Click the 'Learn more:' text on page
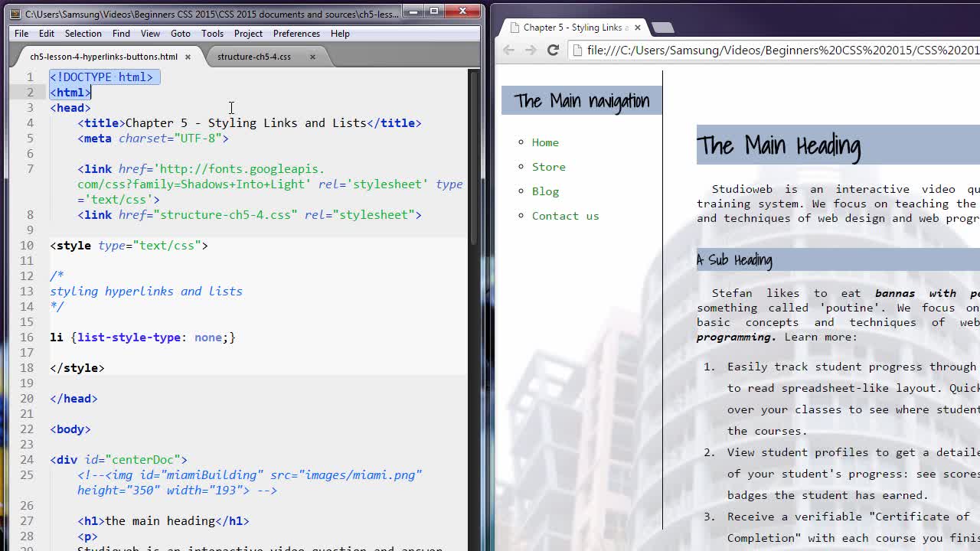 tap(821, 337)
